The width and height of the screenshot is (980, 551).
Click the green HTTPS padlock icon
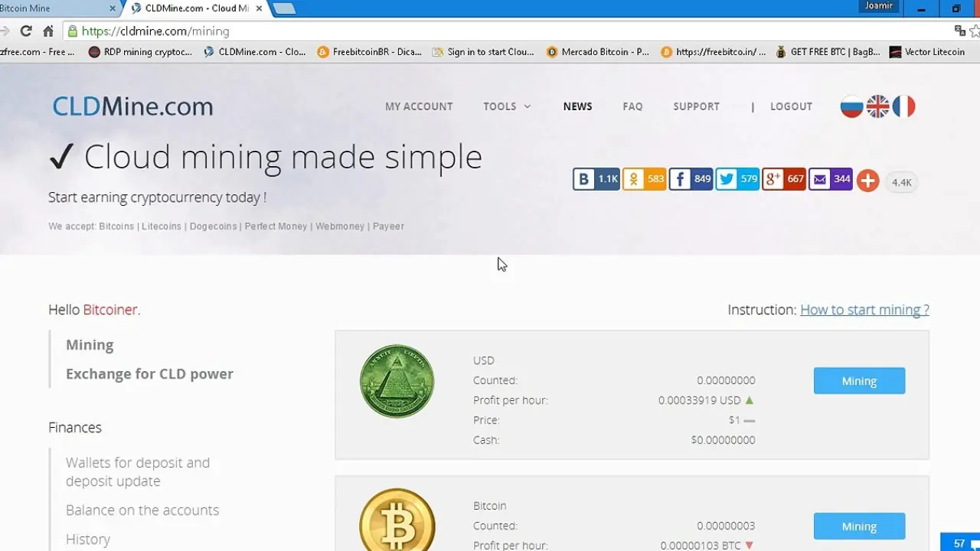point(73,31)
